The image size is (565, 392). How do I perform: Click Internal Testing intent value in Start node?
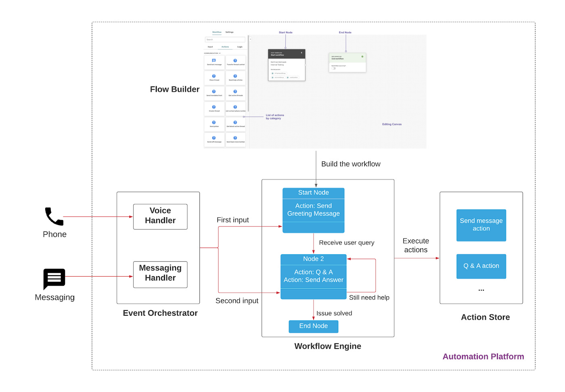[x=277, y=65]
